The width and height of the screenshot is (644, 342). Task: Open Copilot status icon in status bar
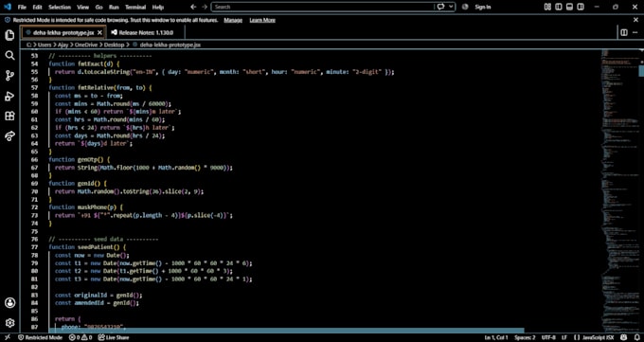click(623, 337)
